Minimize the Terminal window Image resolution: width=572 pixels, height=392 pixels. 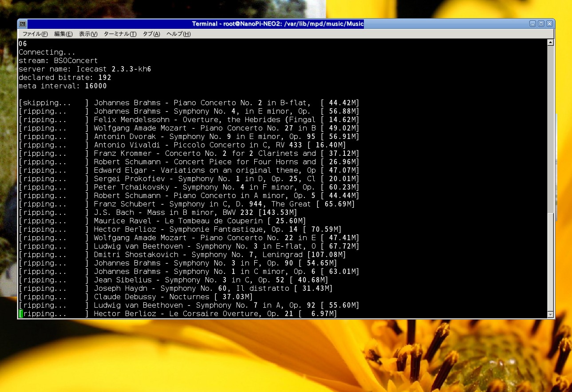point(533,24)
